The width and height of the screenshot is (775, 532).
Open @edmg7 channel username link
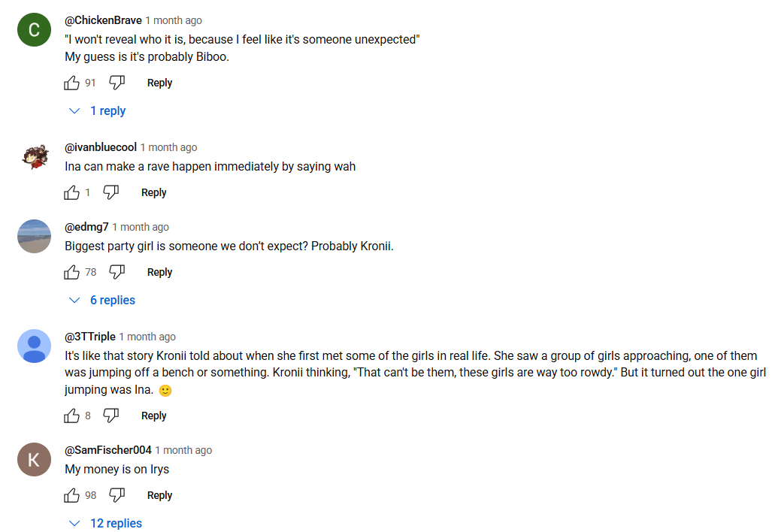pos(86,227)
